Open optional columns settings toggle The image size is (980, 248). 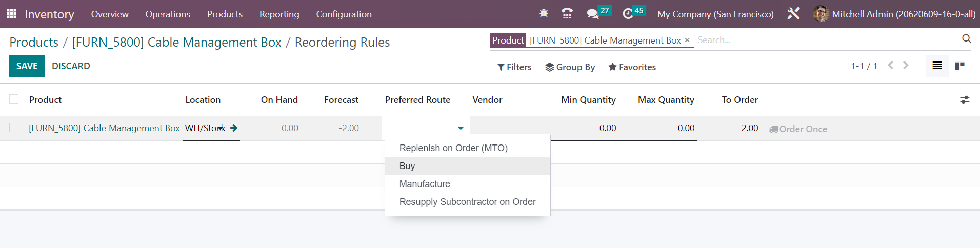click(965, 100)
